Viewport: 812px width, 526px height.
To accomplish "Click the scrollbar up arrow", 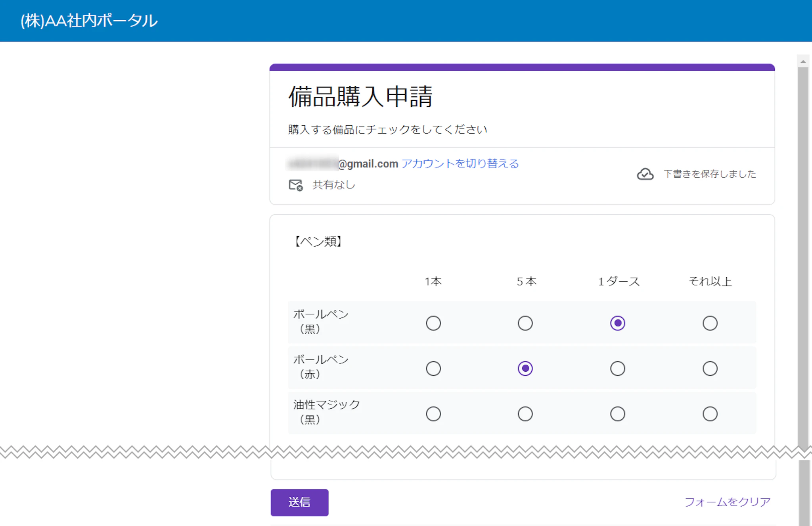I will [803, 61].
